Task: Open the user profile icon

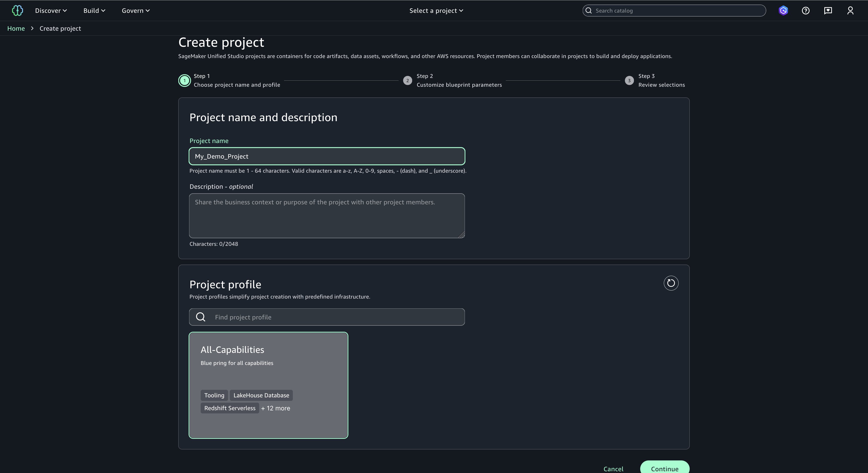Action: [x=850, y=11]
